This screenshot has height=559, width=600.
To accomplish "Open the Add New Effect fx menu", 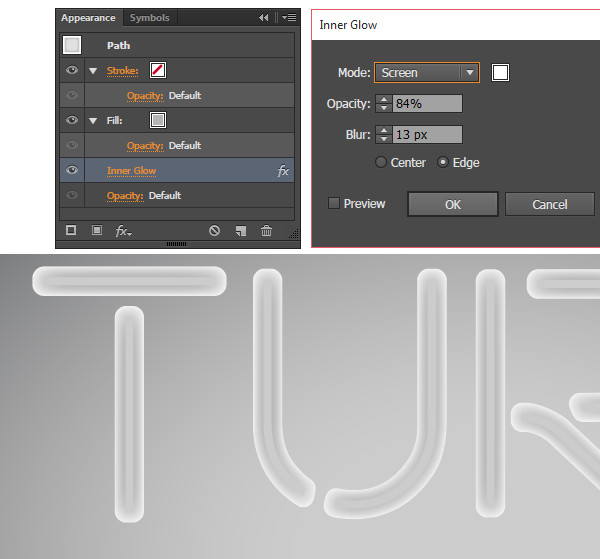I will [124, 230].
